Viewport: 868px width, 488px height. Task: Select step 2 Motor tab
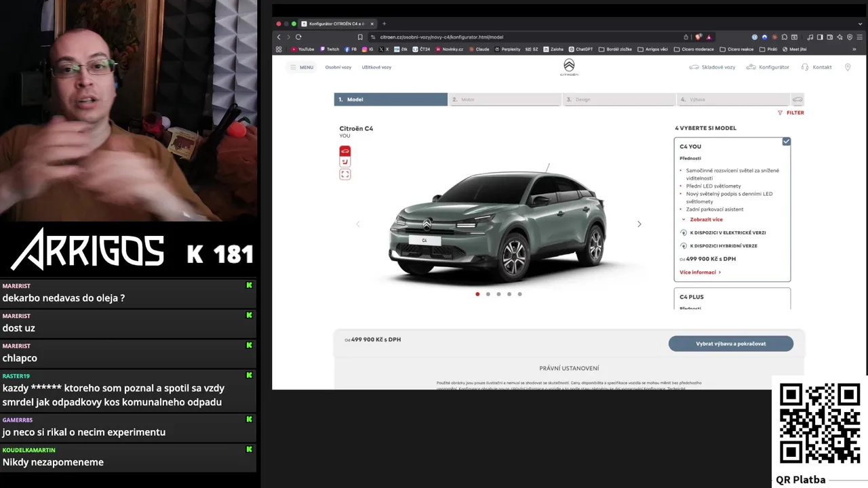tap(505, 100)
